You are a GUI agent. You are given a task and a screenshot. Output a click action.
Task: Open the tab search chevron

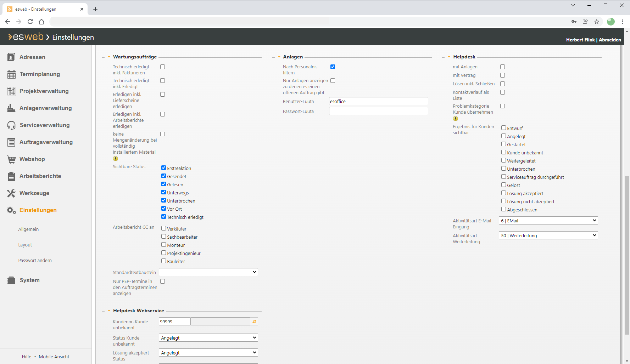point(573,5)
